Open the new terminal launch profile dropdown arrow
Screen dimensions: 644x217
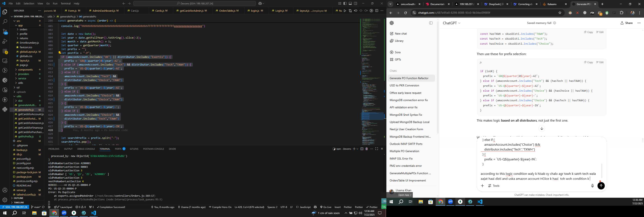[x=357, y=149]
